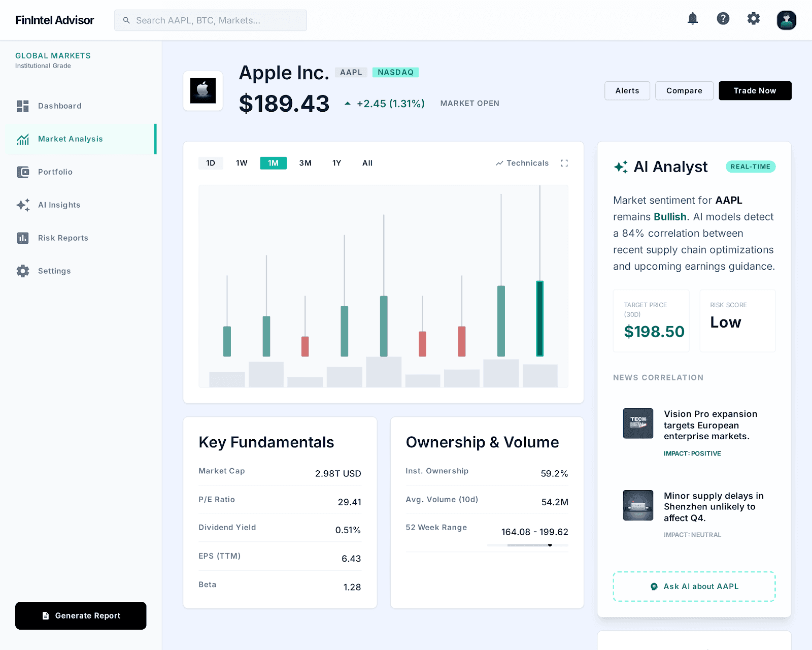Click the EPS (TTM) value 6.43
Screen dimensions: 812x650
351,559
